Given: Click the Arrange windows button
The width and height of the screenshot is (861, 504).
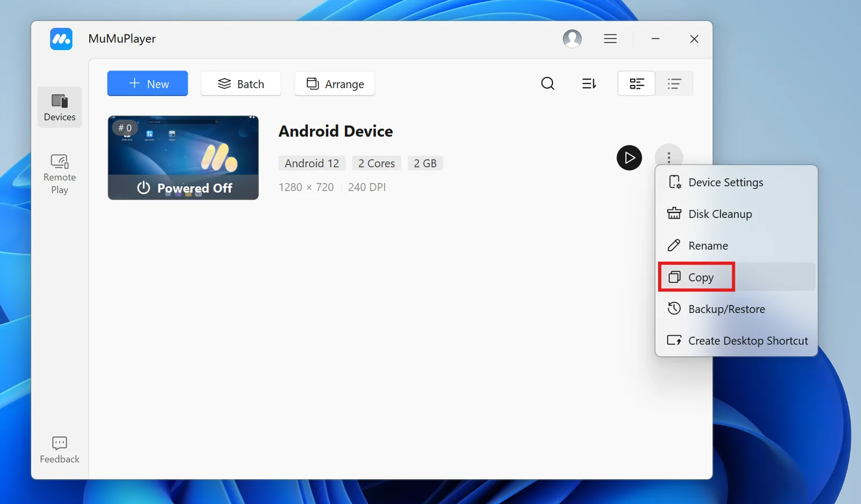Looking at the screenshot, I should click(335, 83).
